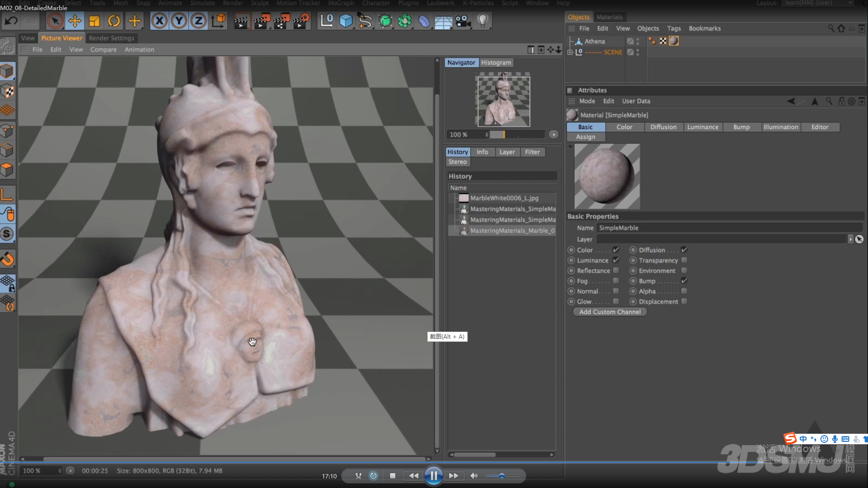The width and height of the screenshot is (868, 488).
Task: Toggle X axis lock
Action: click(x=159, y=21)
